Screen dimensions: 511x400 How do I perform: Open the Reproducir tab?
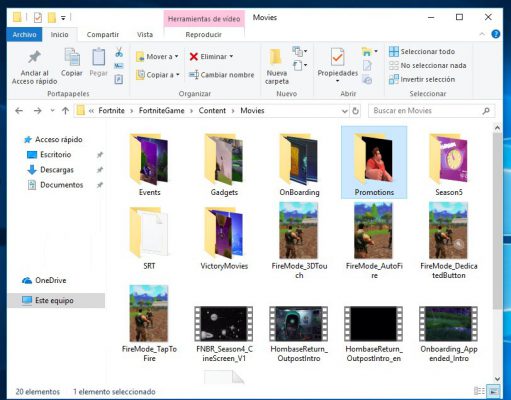204,35
